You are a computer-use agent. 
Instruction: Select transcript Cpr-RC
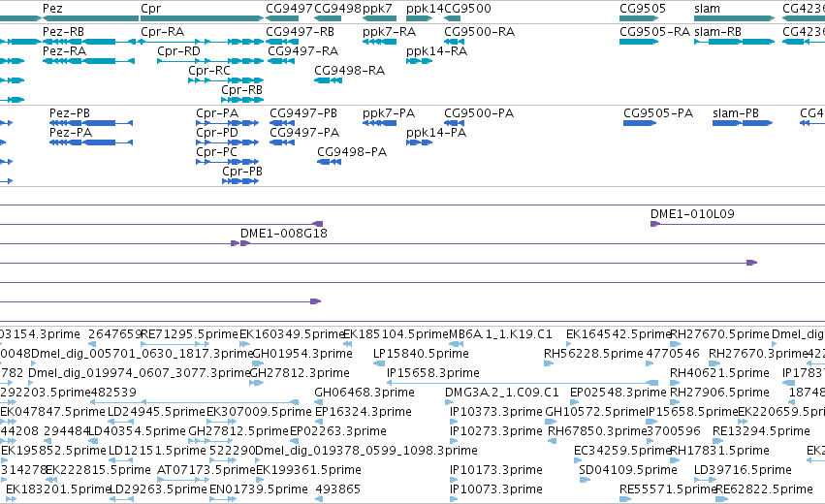click(226, 80)
